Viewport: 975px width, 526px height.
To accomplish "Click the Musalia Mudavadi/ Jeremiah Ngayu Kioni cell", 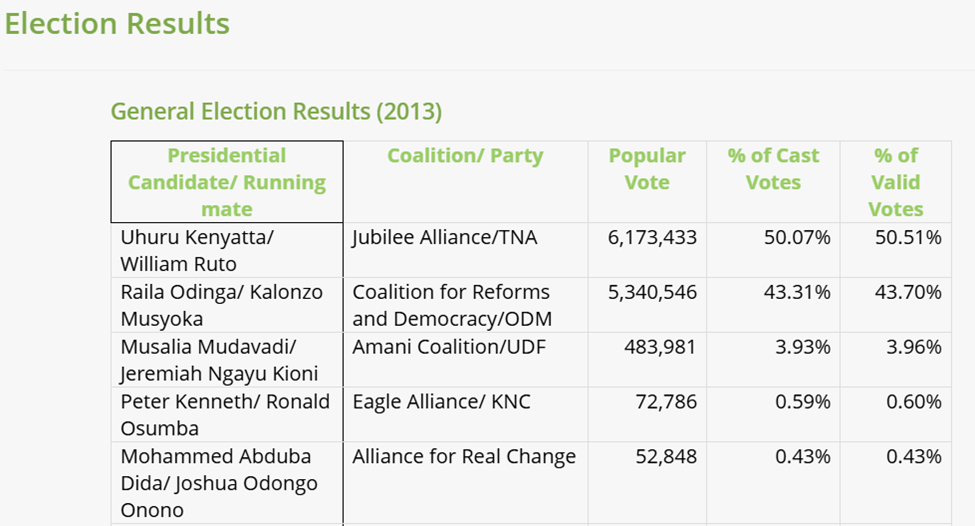I will [x=219, y=360].
